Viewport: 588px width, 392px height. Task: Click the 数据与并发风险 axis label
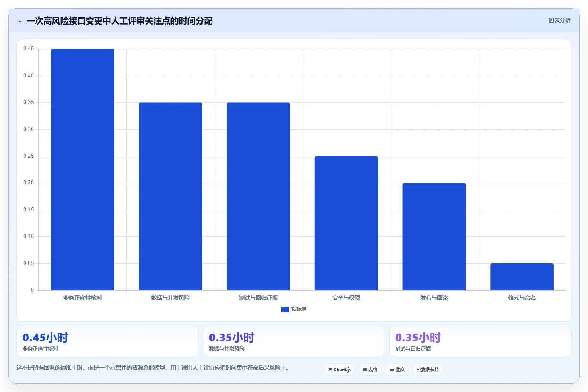coord(170,298)
